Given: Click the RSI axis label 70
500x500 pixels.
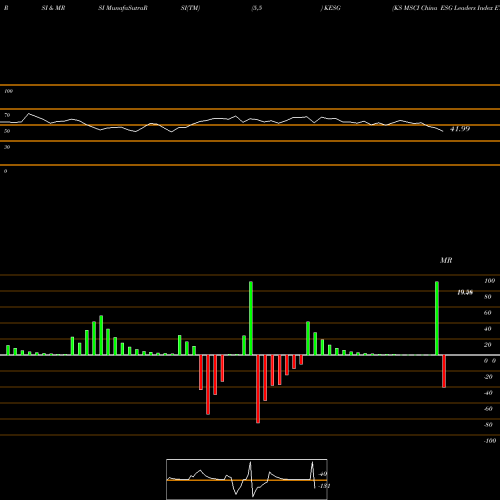Looking at the screenshot, I should (7, 115).
